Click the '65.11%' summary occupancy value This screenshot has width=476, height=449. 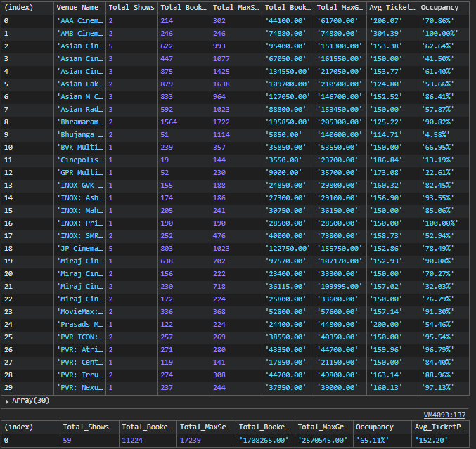372,440
